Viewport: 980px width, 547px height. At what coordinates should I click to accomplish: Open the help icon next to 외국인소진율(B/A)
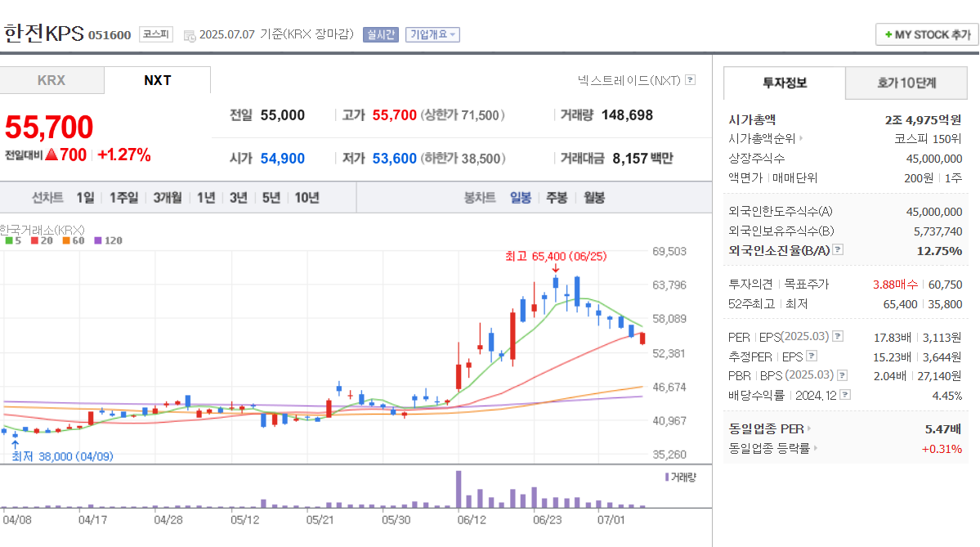click(838, 249)
